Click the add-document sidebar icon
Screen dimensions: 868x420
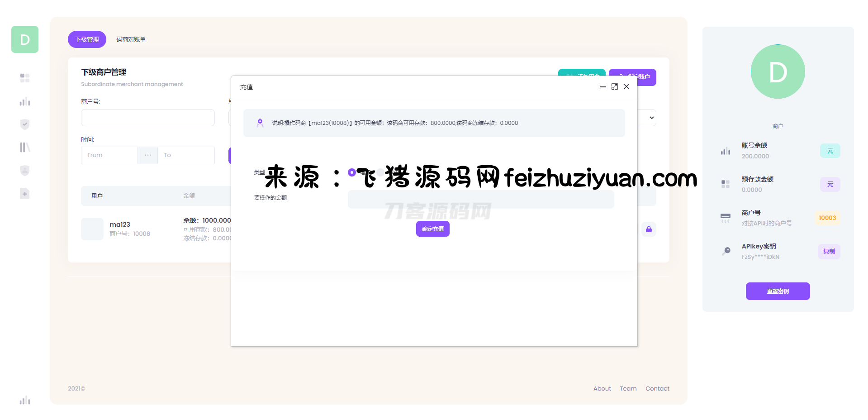25,194
